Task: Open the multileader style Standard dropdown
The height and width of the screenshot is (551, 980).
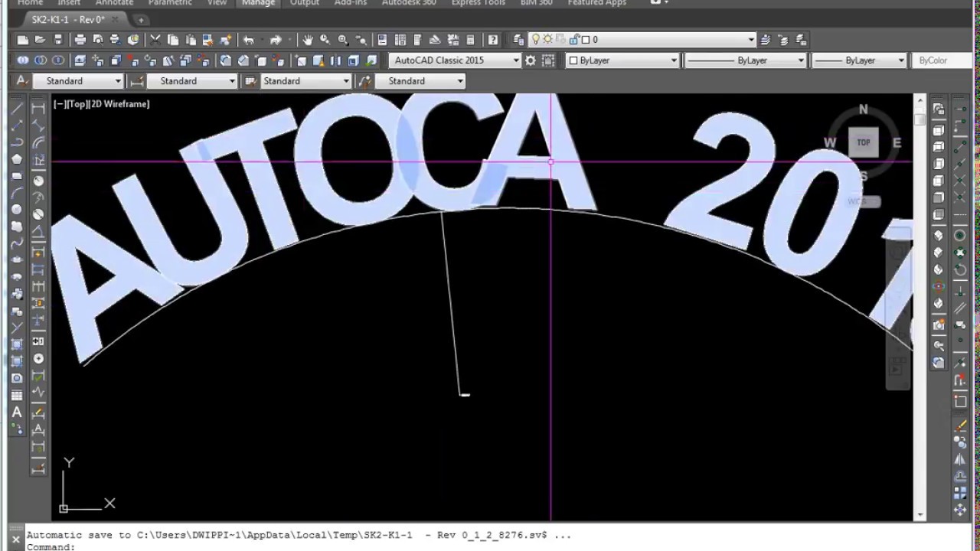Action: (460, 81)
